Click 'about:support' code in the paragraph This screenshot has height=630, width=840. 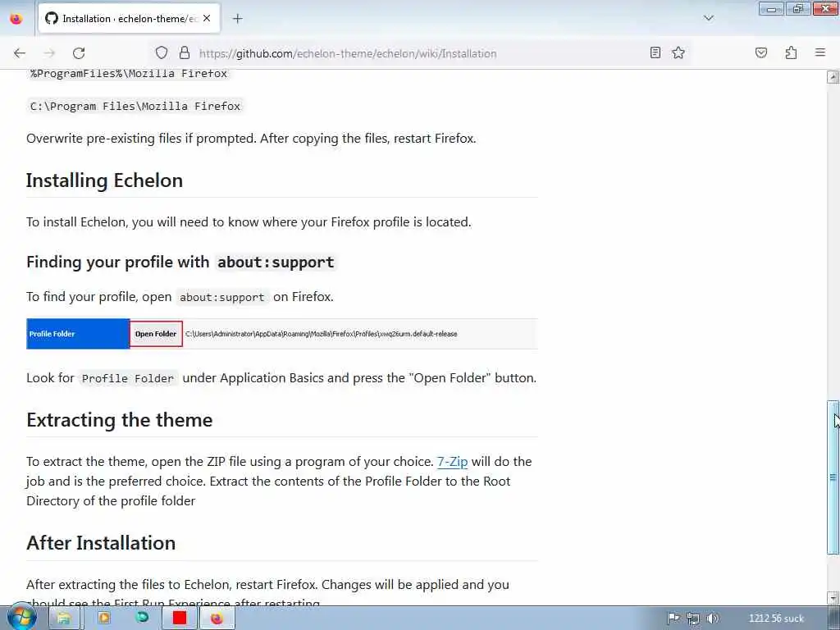(x=221, y=297)
